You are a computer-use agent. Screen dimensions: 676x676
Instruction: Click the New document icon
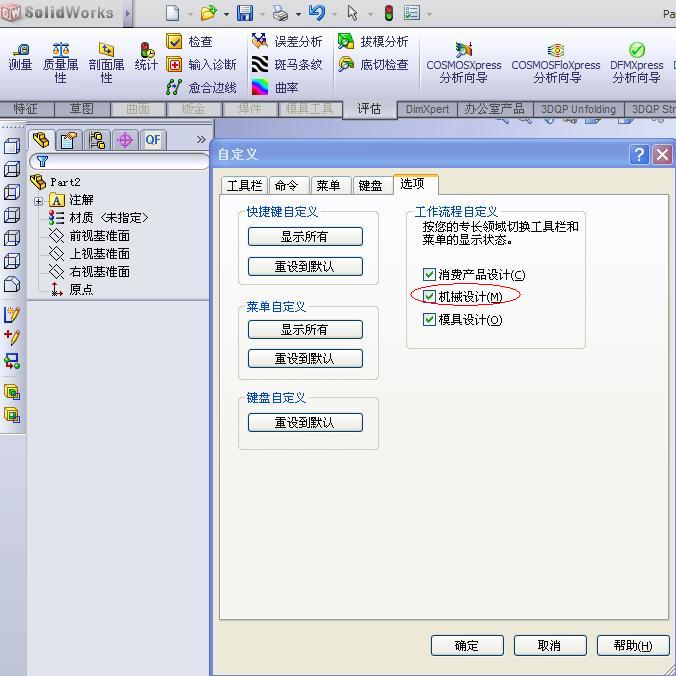(172, 13)
